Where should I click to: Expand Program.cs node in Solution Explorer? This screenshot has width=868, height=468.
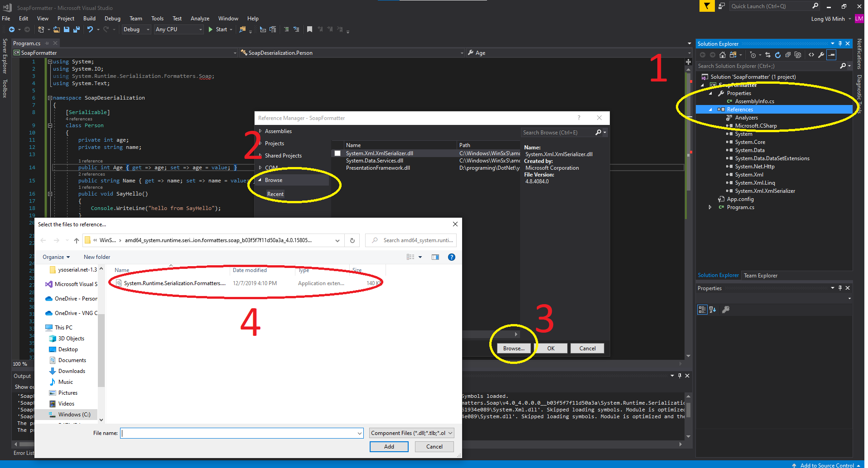[710, 207]
